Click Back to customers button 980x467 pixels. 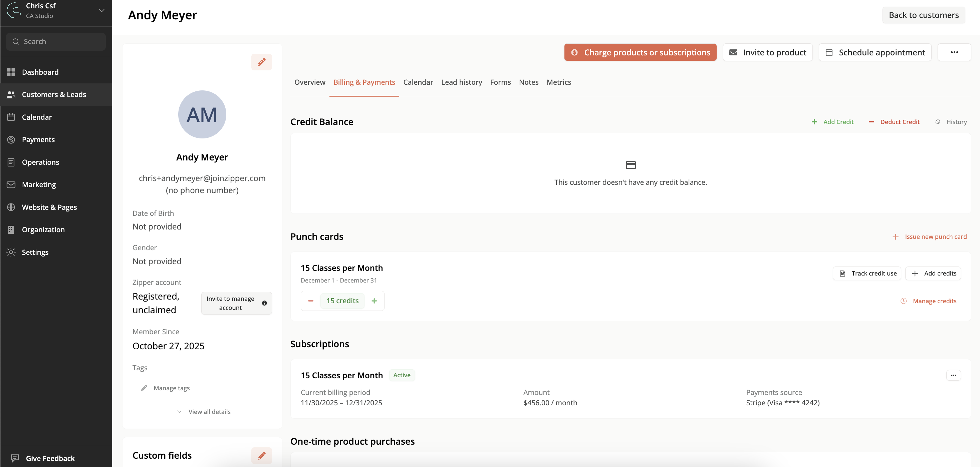pos(923,15)
